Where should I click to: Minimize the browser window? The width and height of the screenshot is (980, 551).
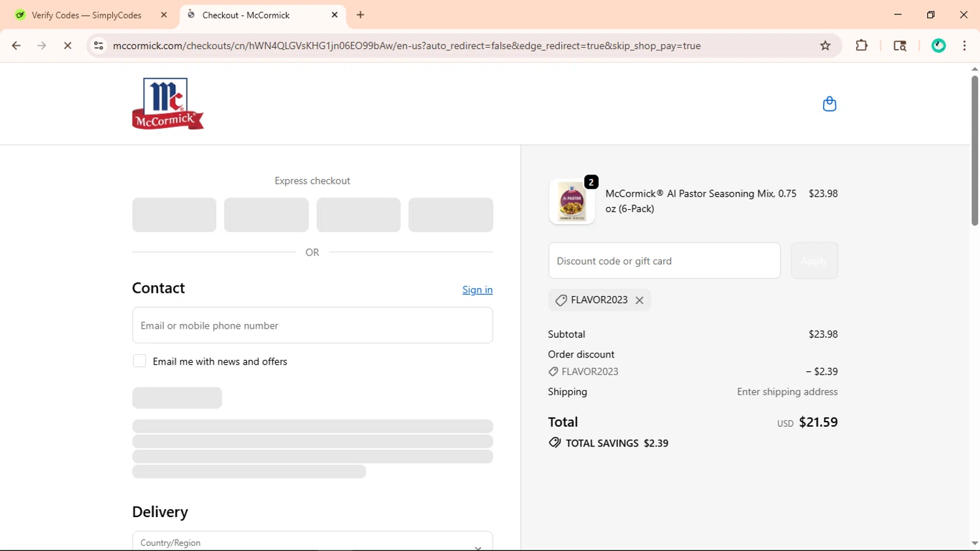pos(898,14)
